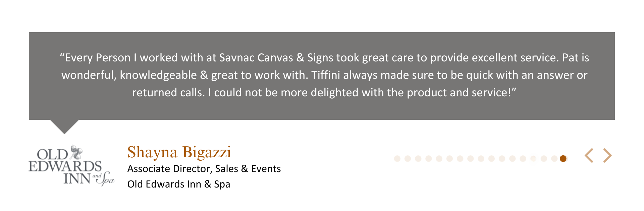Select the third carousel pagination dot
The height and width of the screenshot is (211, 644).
click(418, 159)
